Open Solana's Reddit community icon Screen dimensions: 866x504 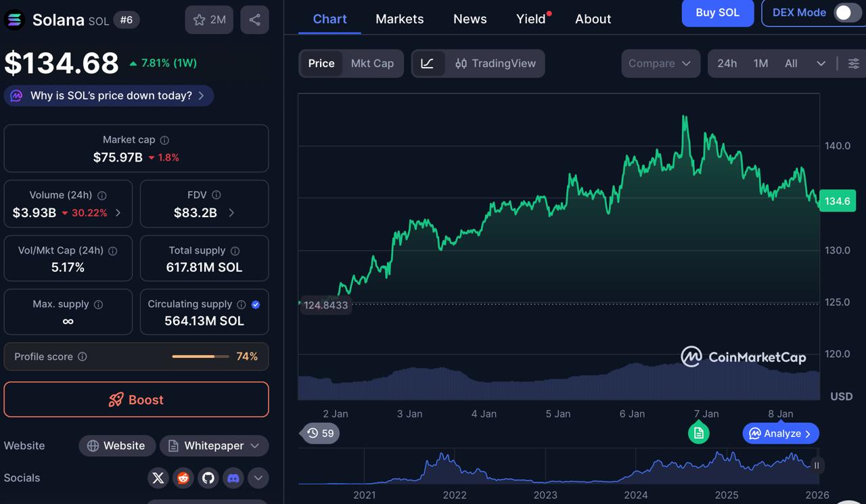tap(183, 478)
